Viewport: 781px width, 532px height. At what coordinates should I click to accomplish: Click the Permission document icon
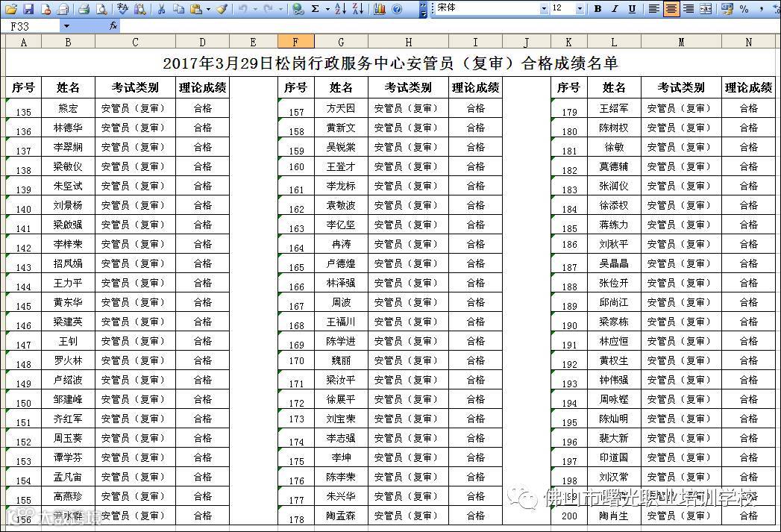tap(46, 8)
